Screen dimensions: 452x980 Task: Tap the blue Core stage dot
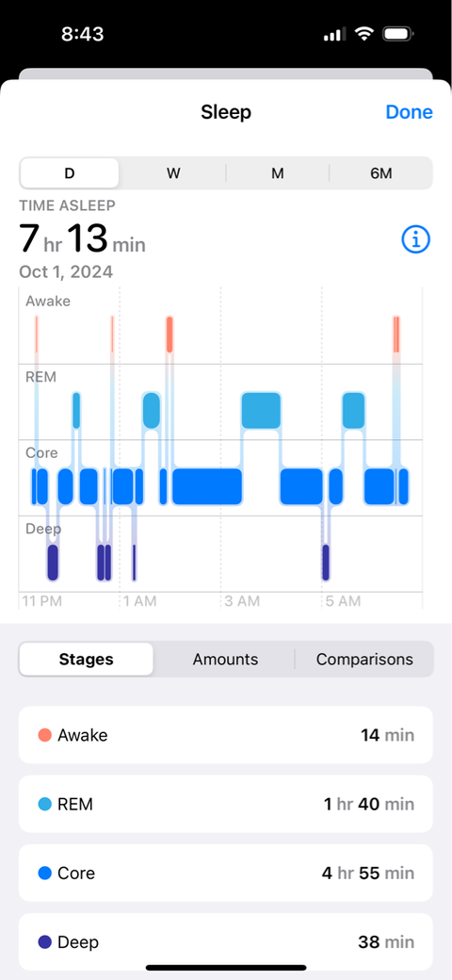coord(45,874)
